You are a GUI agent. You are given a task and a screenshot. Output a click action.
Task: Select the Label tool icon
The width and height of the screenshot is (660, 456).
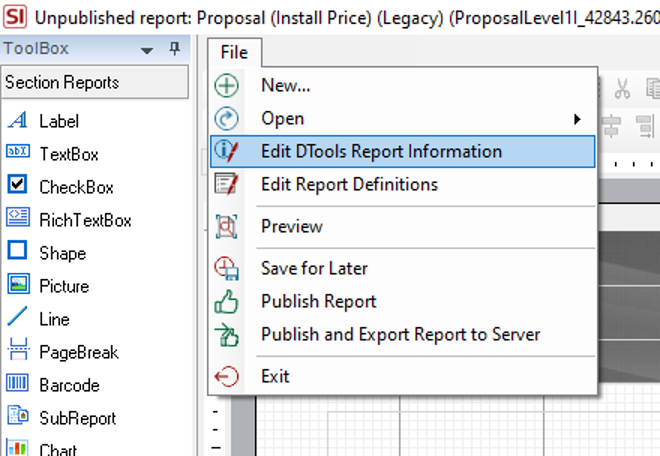pos(18,120)
